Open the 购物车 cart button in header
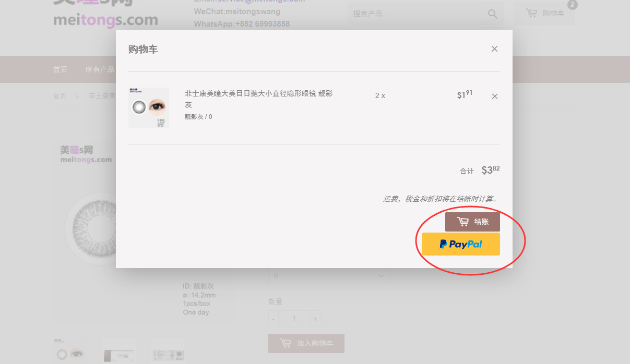The height and width of the screenshot is (364, 630). coord(545,14)
